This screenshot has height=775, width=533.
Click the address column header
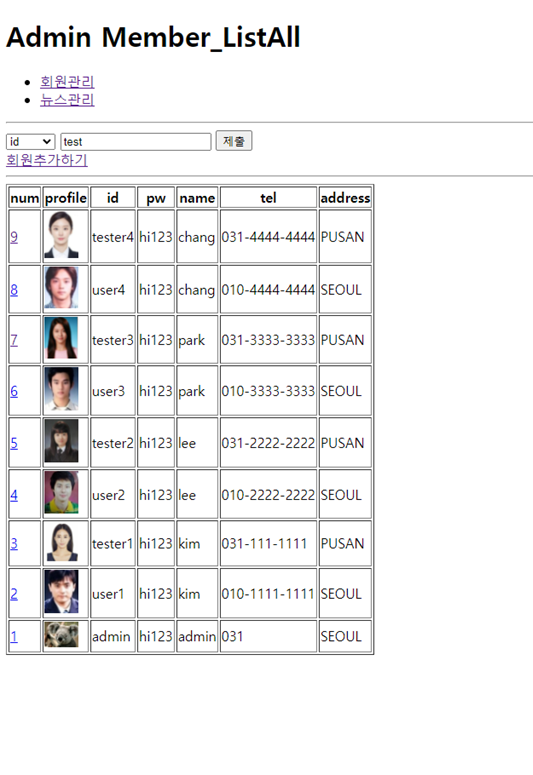pos(345,198)
